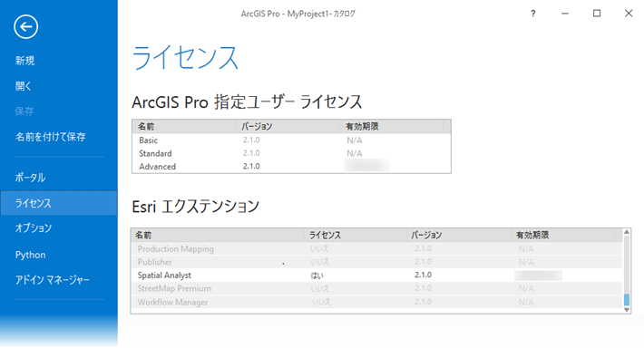
Task: Open アドイン マネージャー
Action: pyautogui.click(x=53, y=280)
